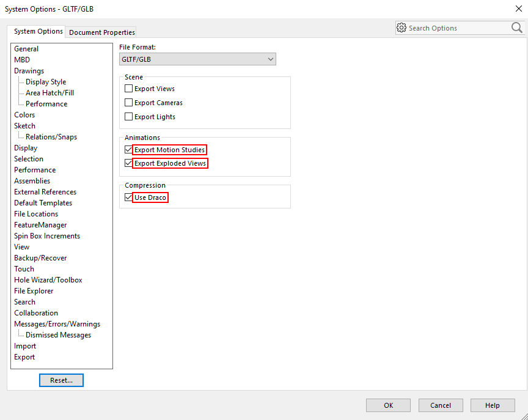
Task: Click the search magnifier icon
Action: click(516, 28)
